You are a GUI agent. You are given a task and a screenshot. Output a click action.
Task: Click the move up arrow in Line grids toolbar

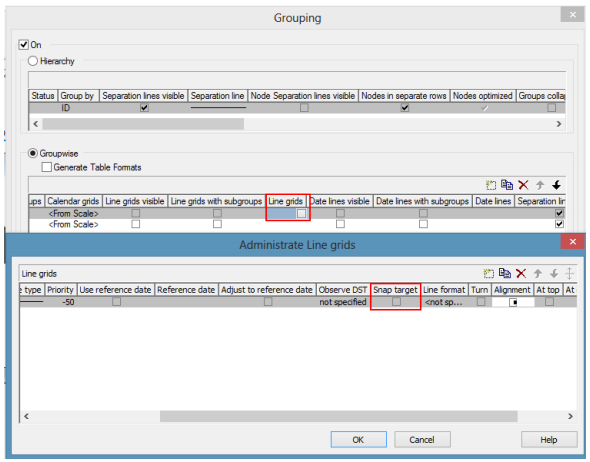(538, 274)
